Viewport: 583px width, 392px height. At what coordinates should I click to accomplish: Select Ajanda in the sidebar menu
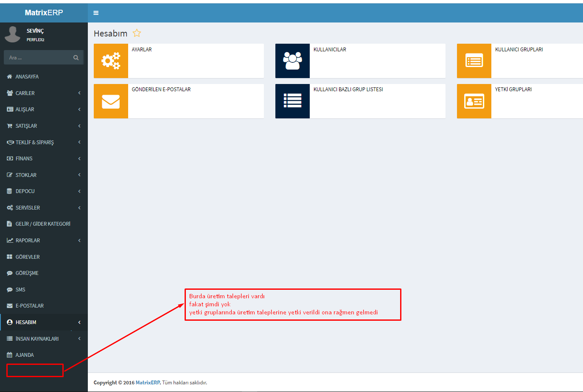click(x=25, y=355)
